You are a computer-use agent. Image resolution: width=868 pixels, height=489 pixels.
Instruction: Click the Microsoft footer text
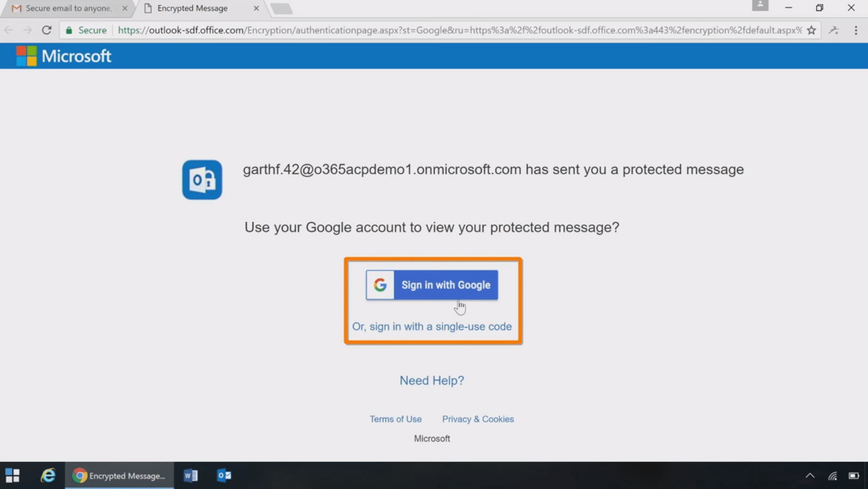432,439
